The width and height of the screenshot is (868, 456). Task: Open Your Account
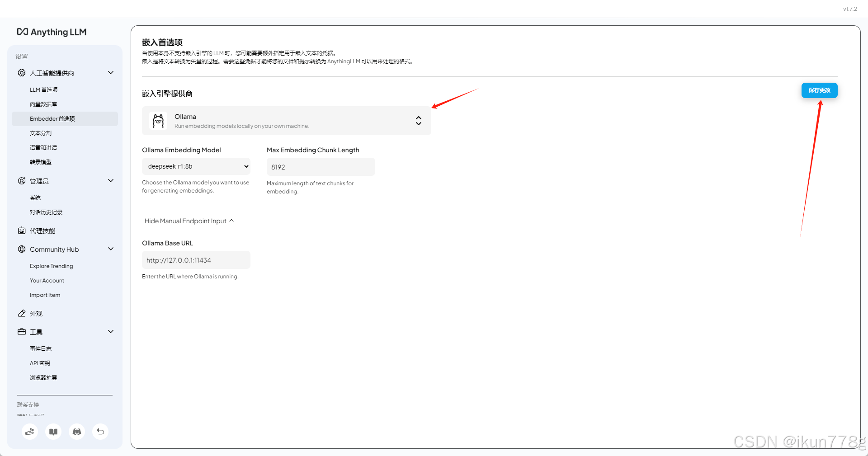[x=47, y=281]
